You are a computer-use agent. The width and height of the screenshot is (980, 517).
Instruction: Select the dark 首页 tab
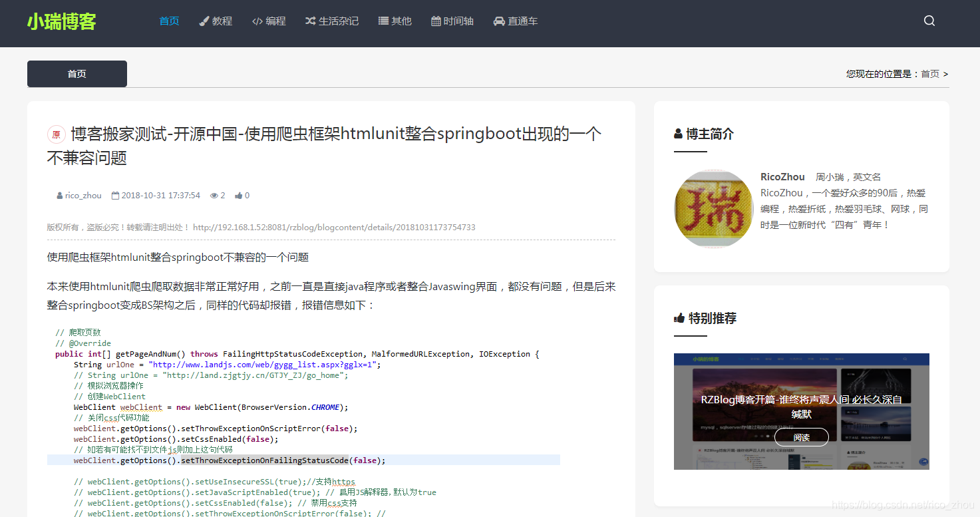[77, 74]
